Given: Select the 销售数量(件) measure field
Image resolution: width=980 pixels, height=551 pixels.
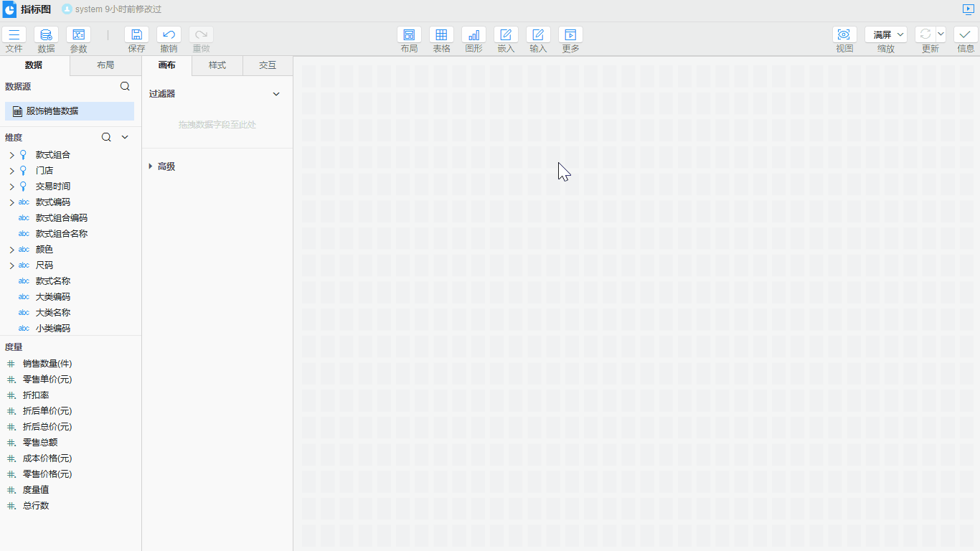Looking at the screenshot, I should click(47, 364).
